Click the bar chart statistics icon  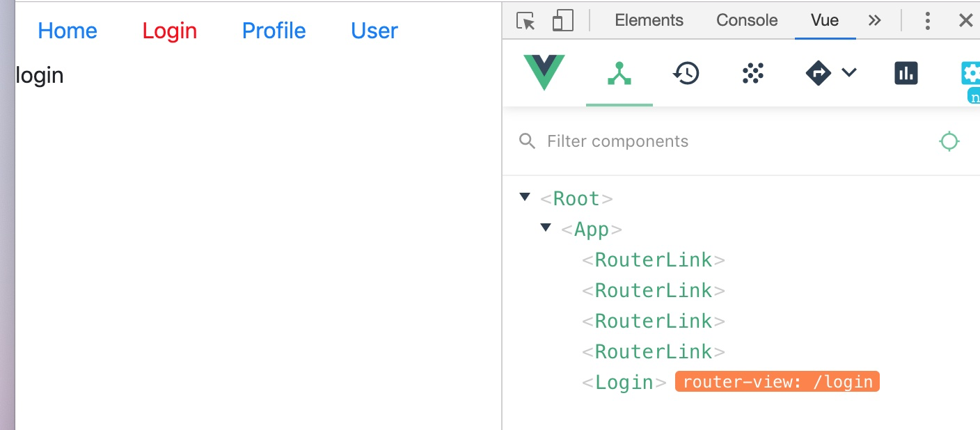pyautogui.click(x=906, y=72)
